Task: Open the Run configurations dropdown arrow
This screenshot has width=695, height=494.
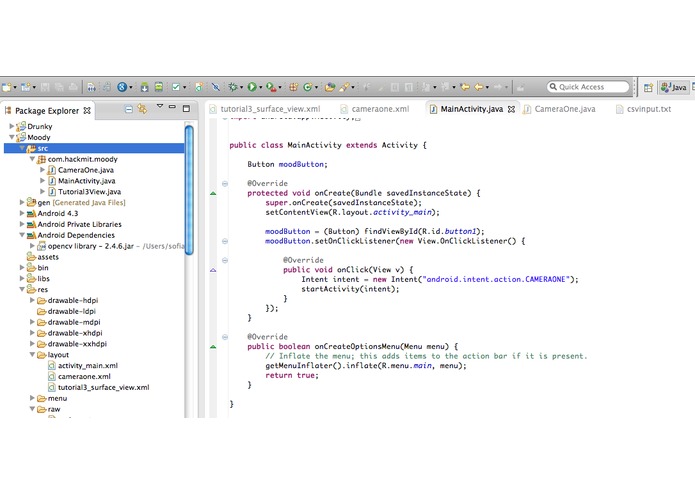Action: pyautogui.click(x=260, y=88)
